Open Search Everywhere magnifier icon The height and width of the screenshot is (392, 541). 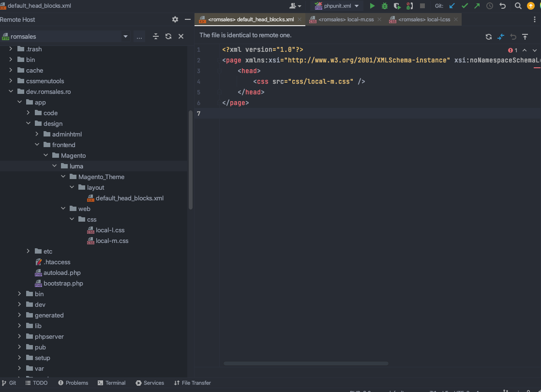(517, 6)
